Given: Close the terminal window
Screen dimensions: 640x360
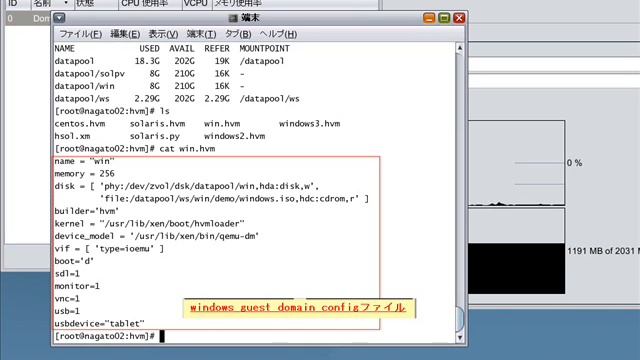Looking at the screenshot, I should (459, 18).
